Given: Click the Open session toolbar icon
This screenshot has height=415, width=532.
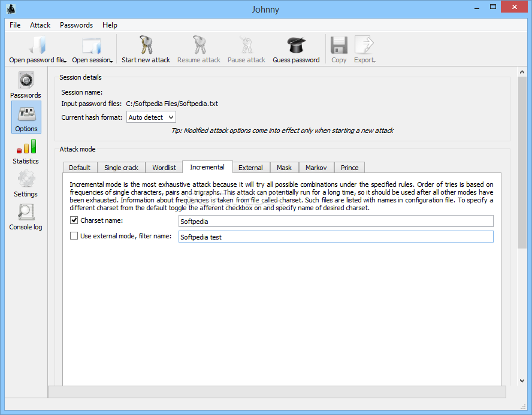Looking at the screenshot, I should click(92, 46).
